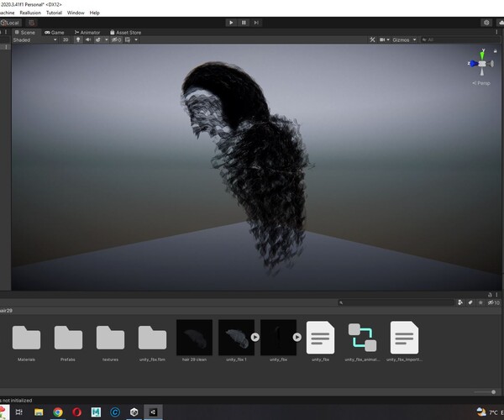Viewport: 504px width, 420px height.
Task: Open Search by Label tag icon
Action: [x=470, y=302]
